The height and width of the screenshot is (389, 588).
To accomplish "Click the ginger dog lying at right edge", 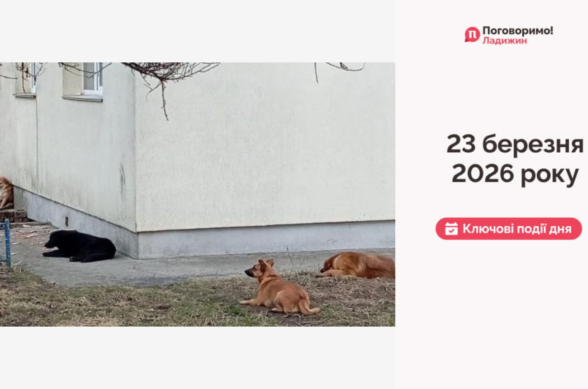I will [x=357, y=265].
